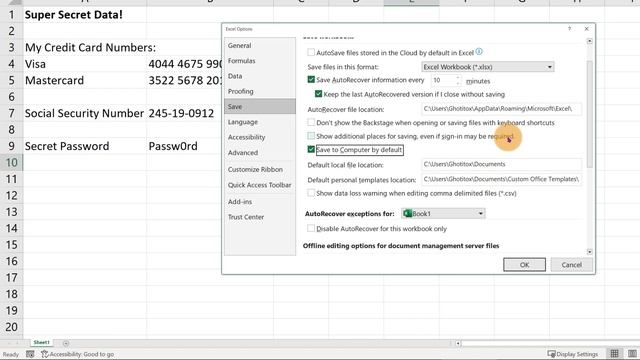Click the sheet horizontal scrollbar left arrow

(x=458, y=343)
